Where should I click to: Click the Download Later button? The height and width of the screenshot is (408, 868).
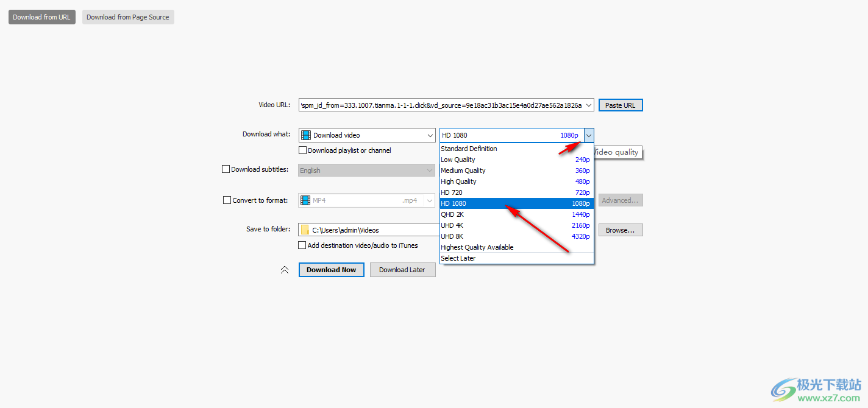pyautogui.click(x=402, y=270)
